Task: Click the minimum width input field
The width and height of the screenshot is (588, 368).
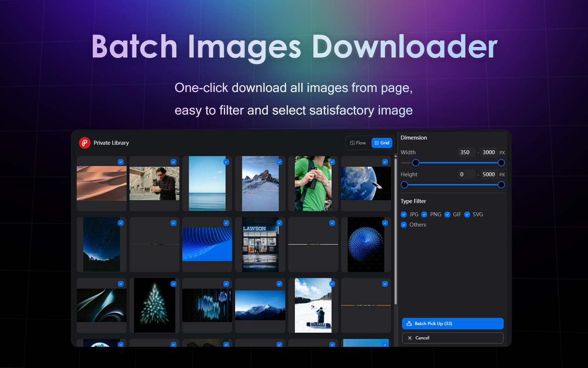Action: [466, 152]
